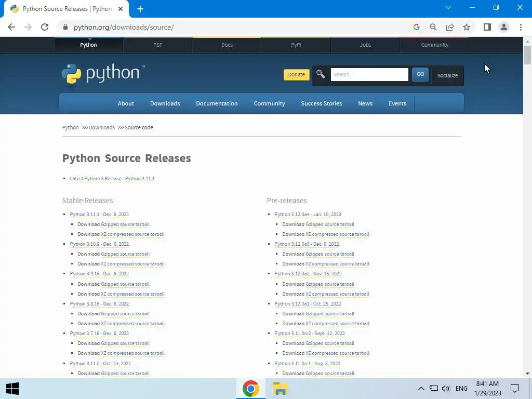Reload the page with refresh icon
The height and width of the screenshot is (399, 532).
(45, 27)
